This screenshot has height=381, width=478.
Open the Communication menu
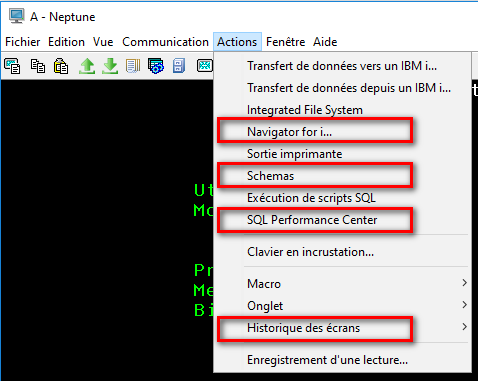165,42
